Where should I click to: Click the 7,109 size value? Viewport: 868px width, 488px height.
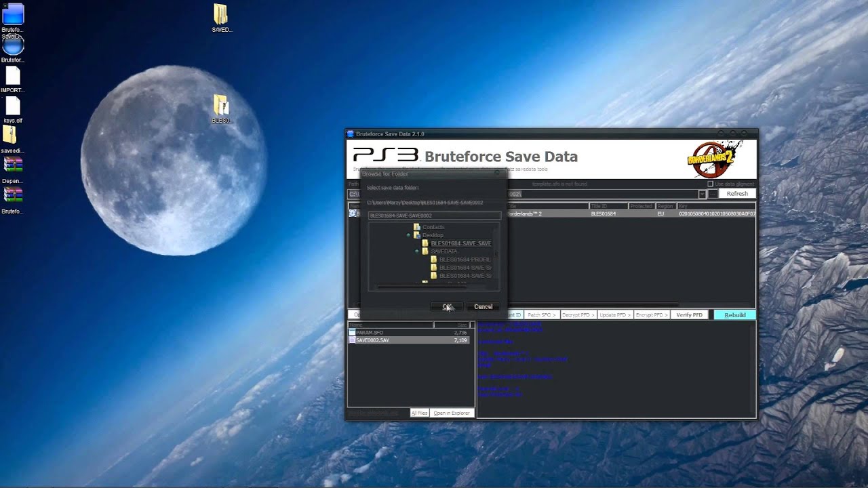460,340
